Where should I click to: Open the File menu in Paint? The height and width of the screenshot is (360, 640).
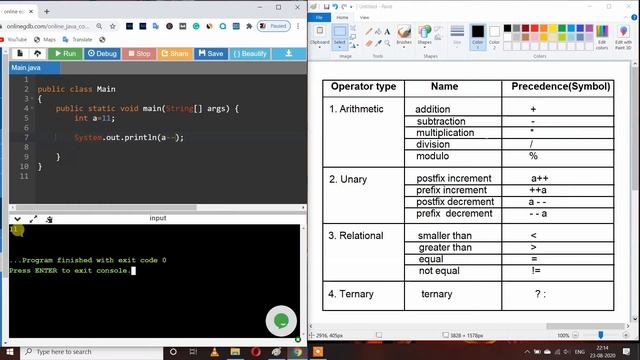(319, 18)
